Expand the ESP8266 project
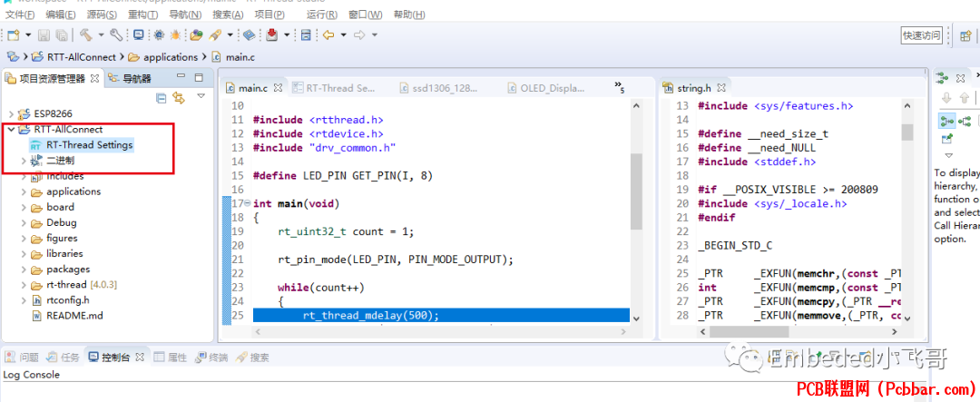980x402 pixels. pos(11,113)
